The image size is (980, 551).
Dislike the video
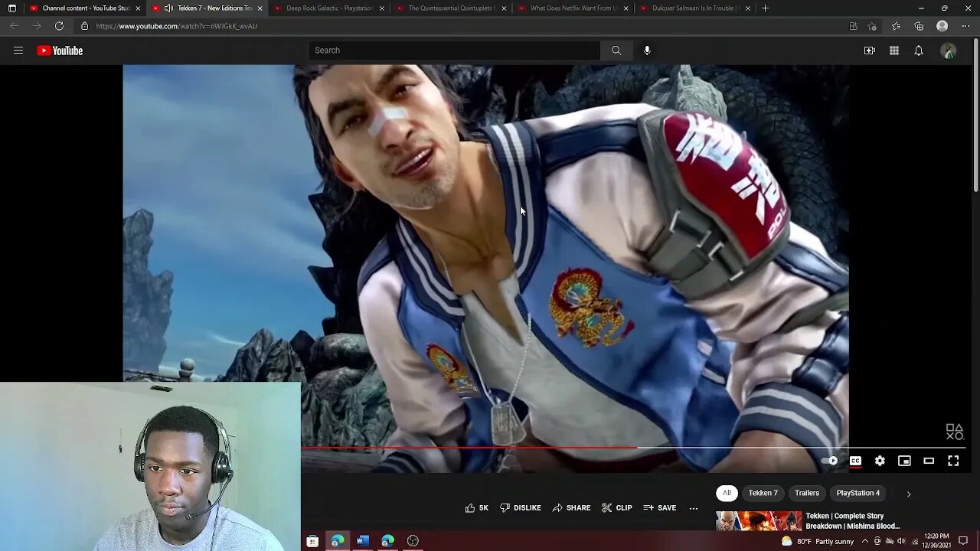point(521,508)
